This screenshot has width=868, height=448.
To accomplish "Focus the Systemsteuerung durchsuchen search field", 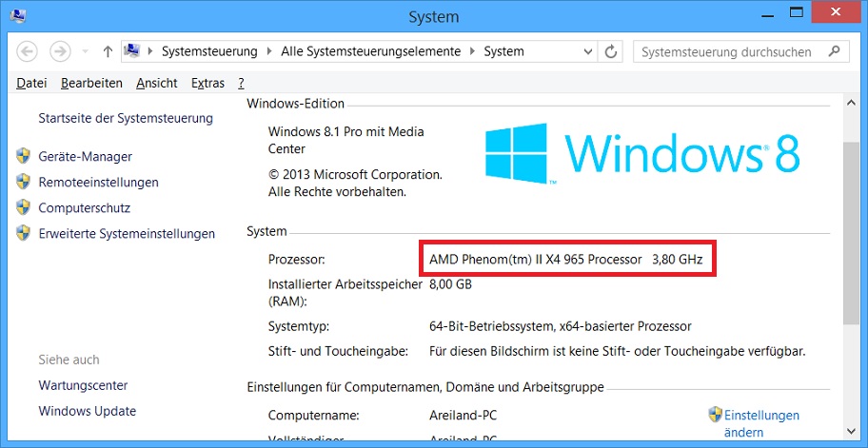I will click(740, 52).
